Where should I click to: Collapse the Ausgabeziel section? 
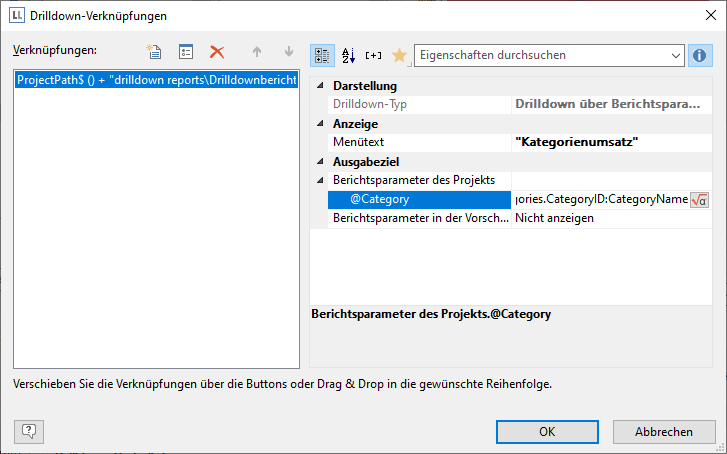(x=320, y=161)
